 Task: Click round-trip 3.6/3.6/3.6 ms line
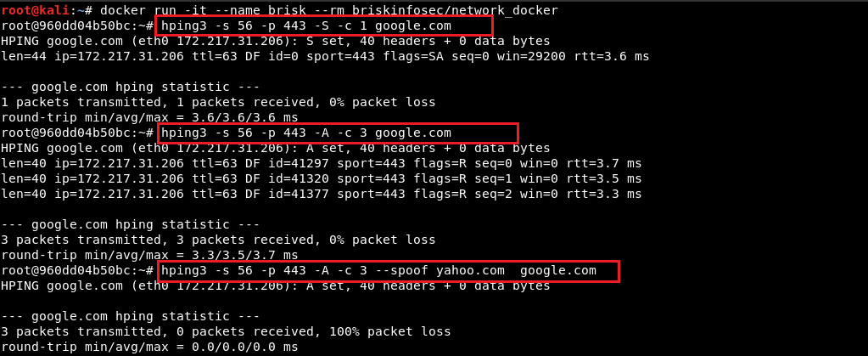(x=149, y=117)
